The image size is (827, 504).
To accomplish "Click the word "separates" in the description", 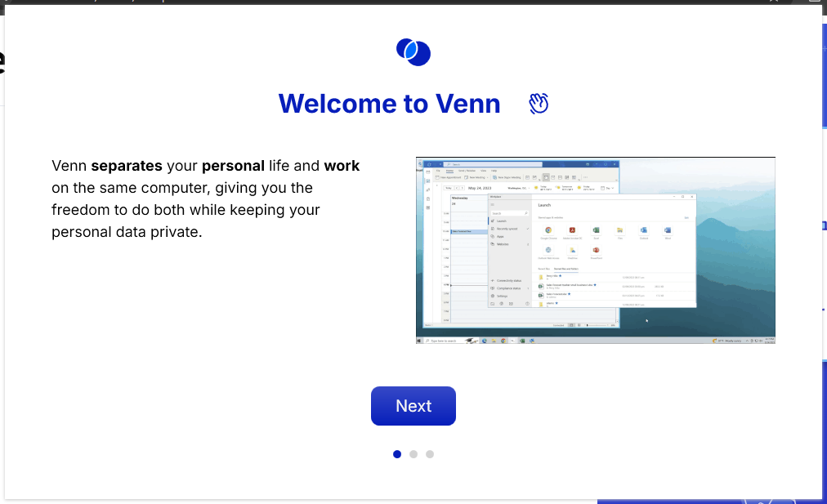I will click(x=127, y=166).
